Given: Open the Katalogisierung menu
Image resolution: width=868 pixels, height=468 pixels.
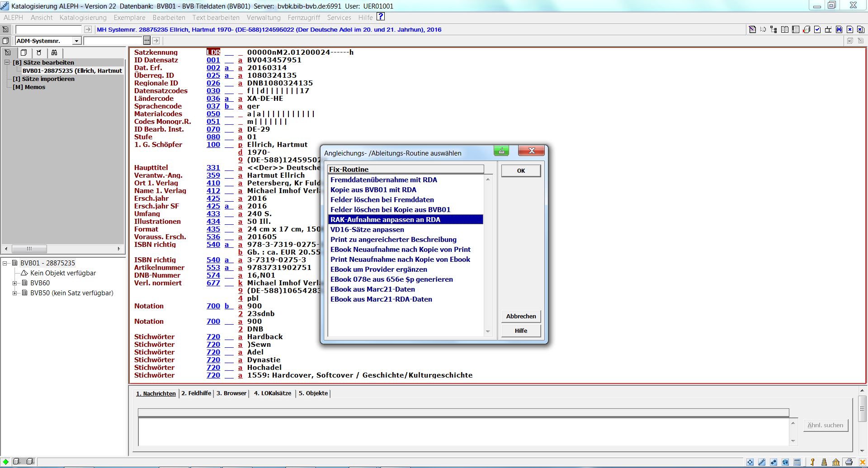Looking at the screenshot, I should (x=83, y=18).
